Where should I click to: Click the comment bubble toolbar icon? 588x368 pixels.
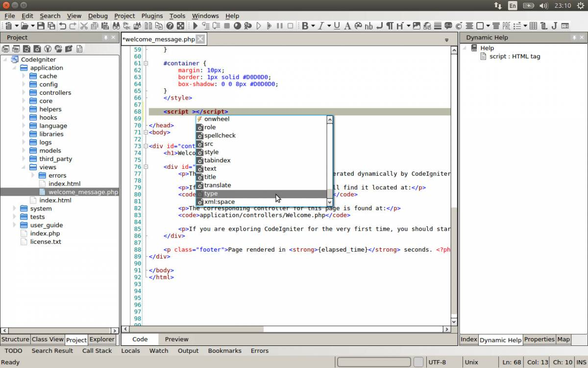click(x=448, y=26)
